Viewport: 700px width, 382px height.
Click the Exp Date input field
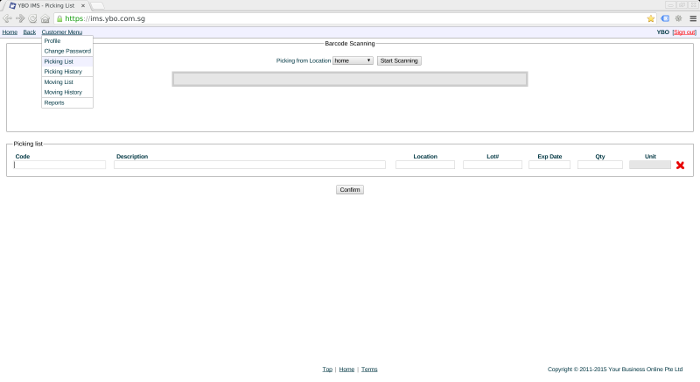(550, 165)
